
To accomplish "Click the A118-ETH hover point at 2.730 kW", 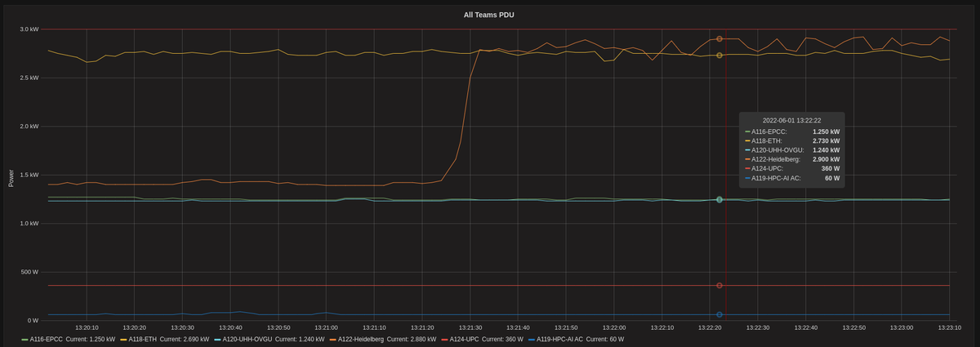I will tap(719, 56).
